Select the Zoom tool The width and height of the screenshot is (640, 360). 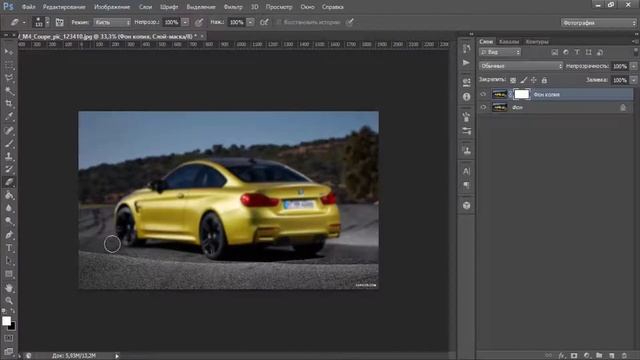click(x=9, y=301)
